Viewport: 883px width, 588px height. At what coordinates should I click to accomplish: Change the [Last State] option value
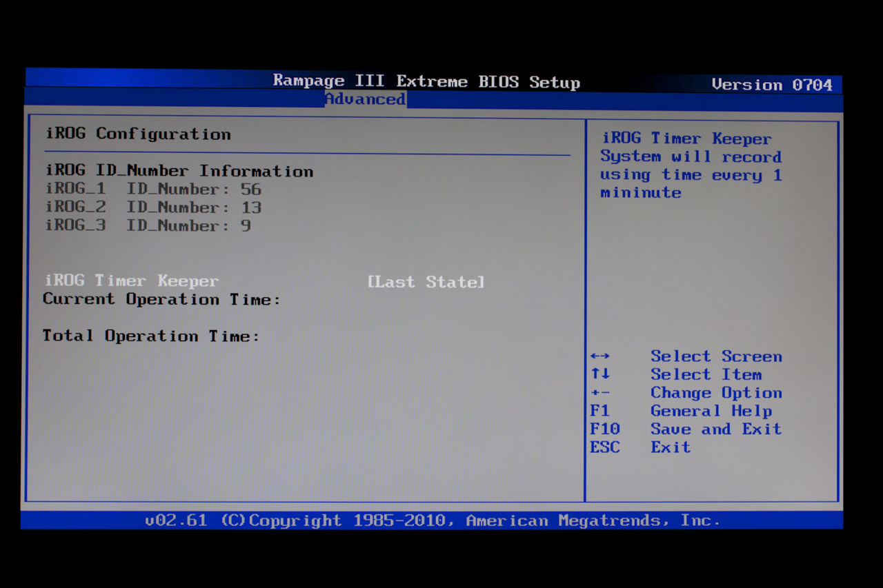pos(426,281)
